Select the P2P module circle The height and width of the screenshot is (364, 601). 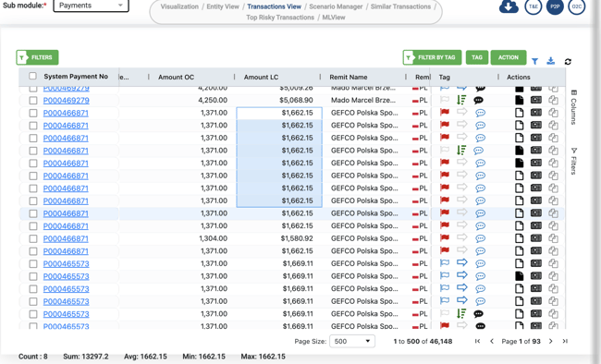555,6
